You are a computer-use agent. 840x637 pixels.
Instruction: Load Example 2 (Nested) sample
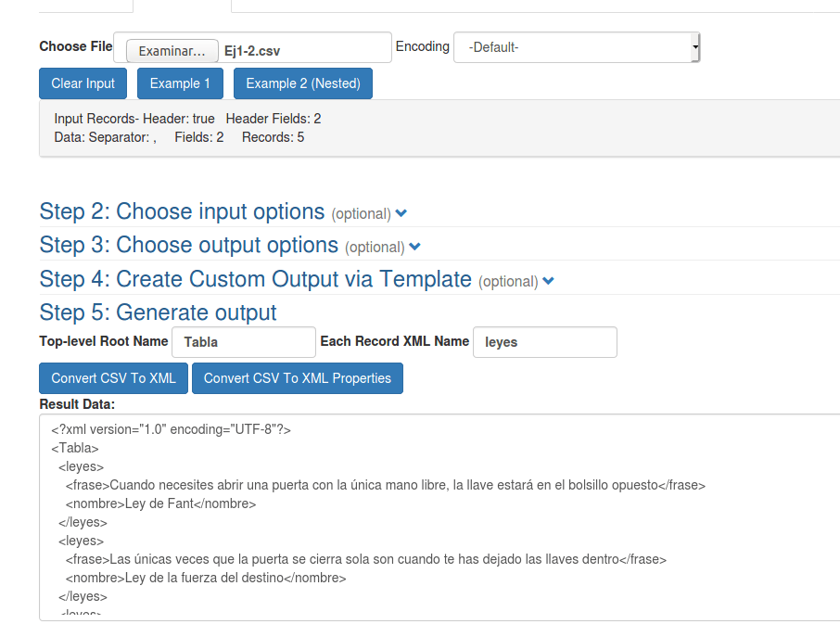click(x=303, y=83)
